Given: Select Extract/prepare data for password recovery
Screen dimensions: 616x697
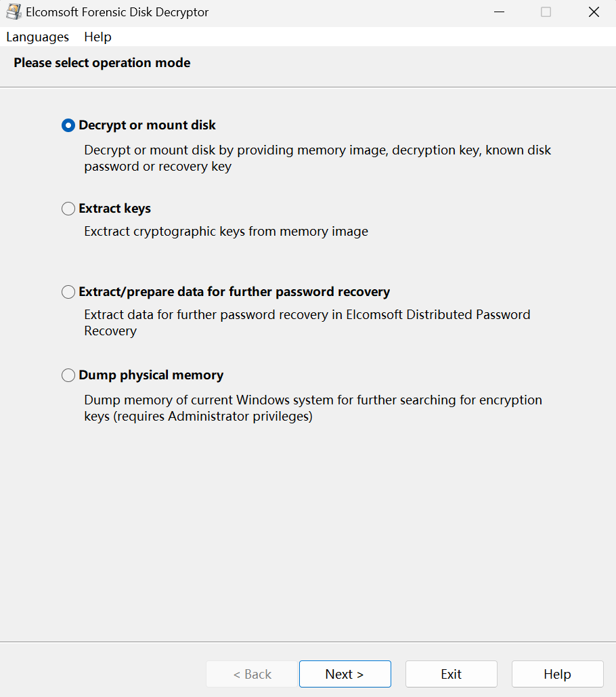Looking at the screenshot, I should click(x=68, y=292).
